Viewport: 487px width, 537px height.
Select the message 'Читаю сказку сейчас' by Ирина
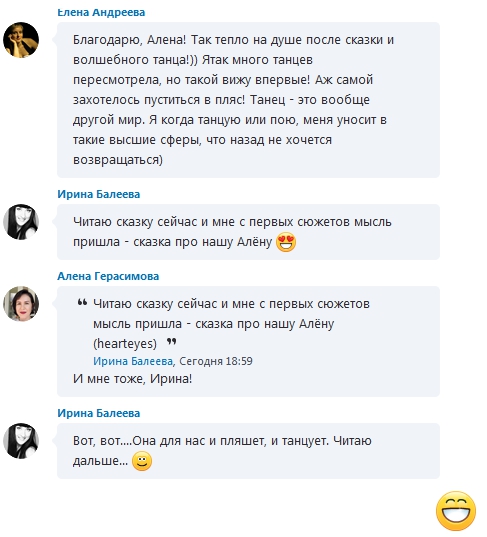(x=248, y=232)
